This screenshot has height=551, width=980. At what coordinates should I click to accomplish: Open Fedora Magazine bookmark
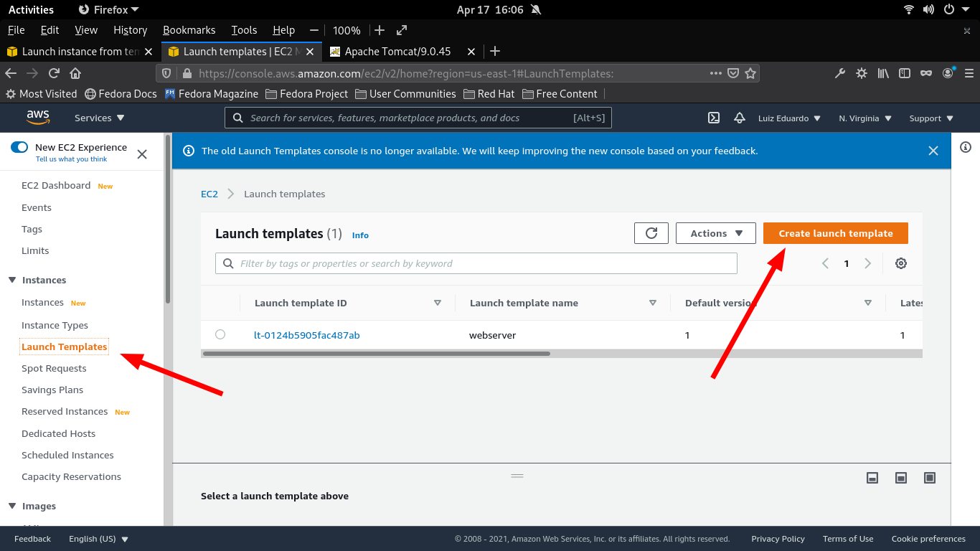(x=211, y=94)
